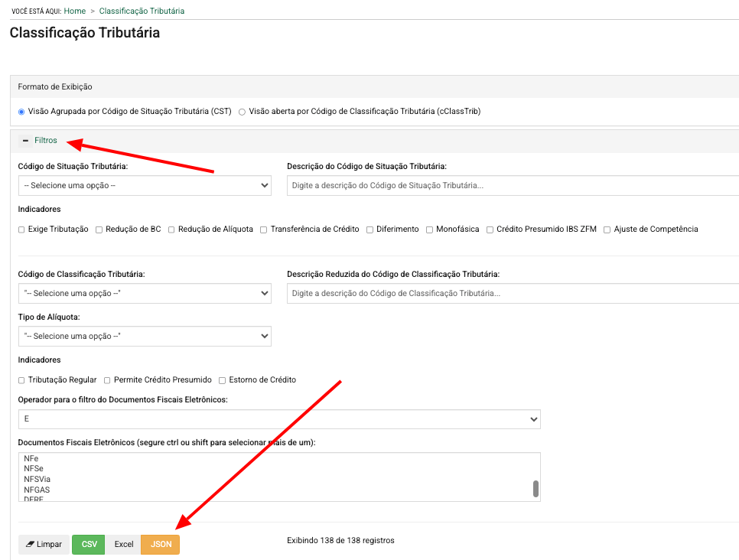Enable the Monofásica indicator
The height and width of the screenshot is (560, 739).
[x=430, y=230]
